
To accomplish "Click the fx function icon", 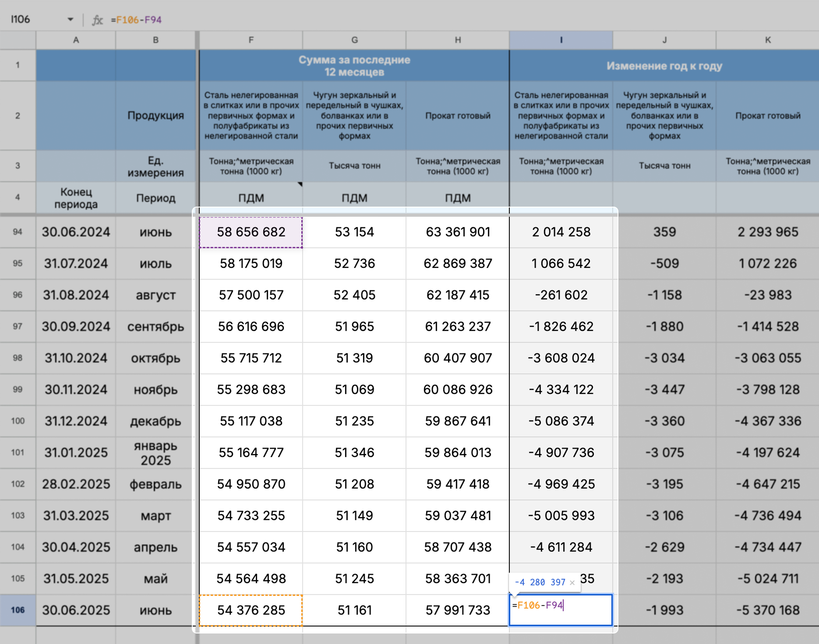I will (97, 20).
